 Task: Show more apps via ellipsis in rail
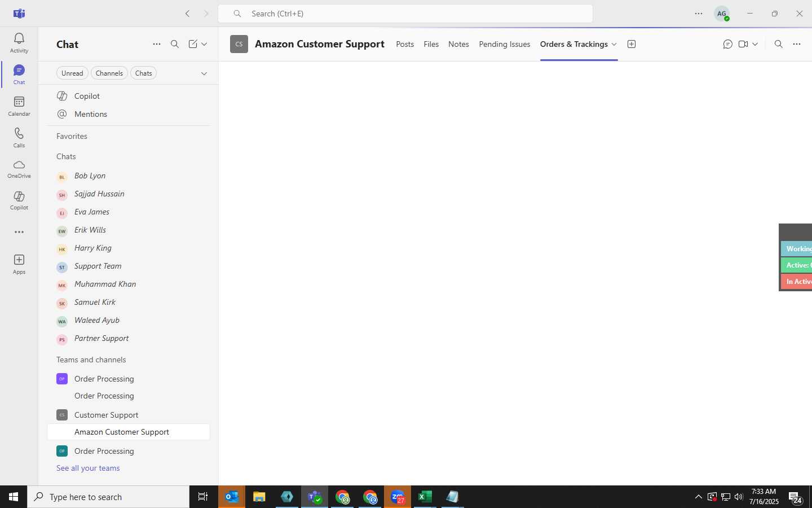[19, 232]
